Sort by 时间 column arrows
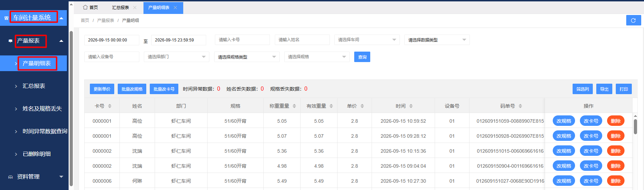This screenshot has width=644, height=190. point(411,106)
